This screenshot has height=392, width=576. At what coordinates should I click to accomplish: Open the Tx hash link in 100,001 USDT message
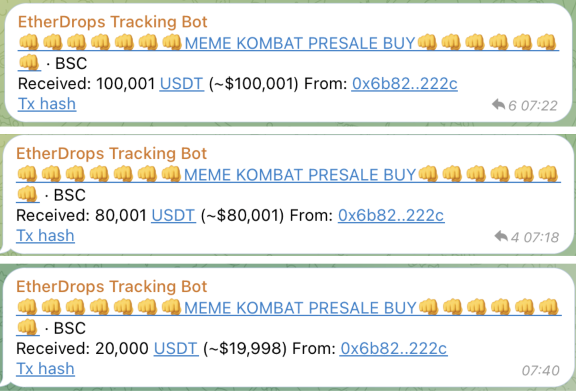[x=47, y=104]
